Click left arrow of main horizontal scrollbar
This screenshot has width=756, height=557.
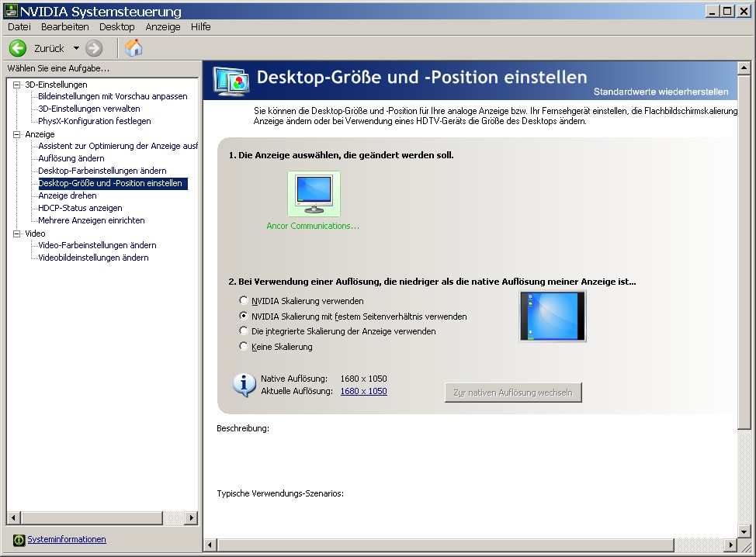210,545
